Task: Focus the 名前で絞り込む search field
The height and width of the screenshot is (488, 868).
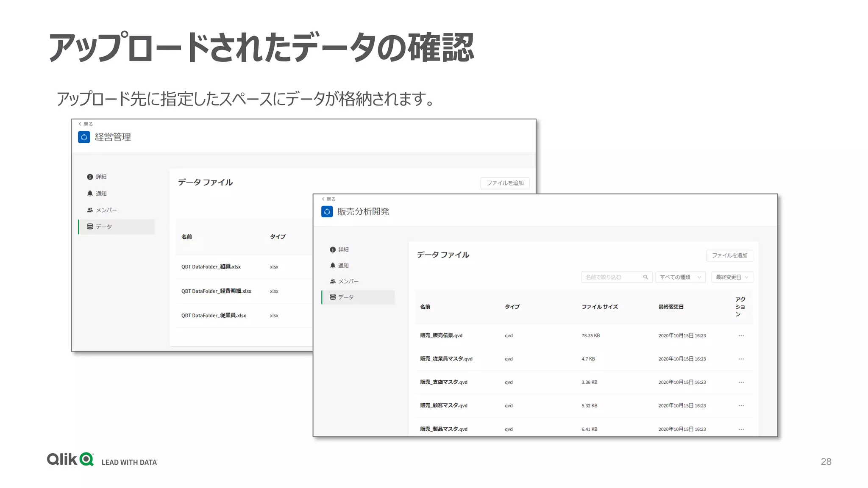Action: tap(616, 277)
